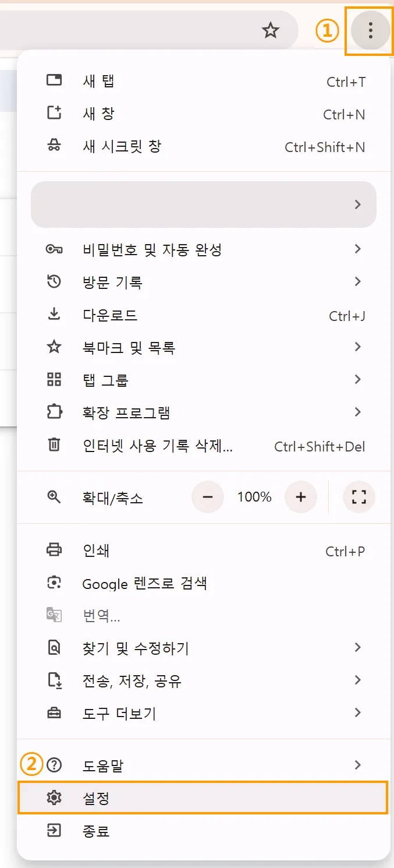Image resolution: width=394 pixels, height=868 pixels.
Task: Expand the 방문 기록 submenu chevron
Action: pyautogui.click(x=358, y=282)
